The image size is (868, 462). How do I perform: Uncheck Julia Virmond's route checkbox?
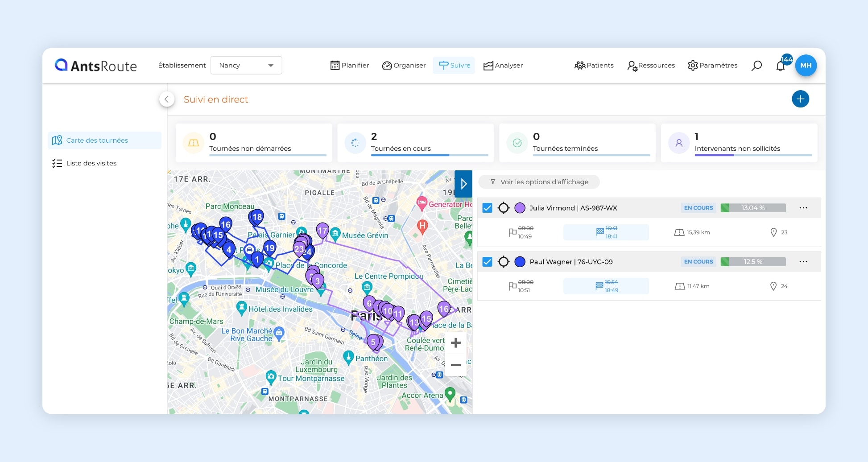pos(487,207)
